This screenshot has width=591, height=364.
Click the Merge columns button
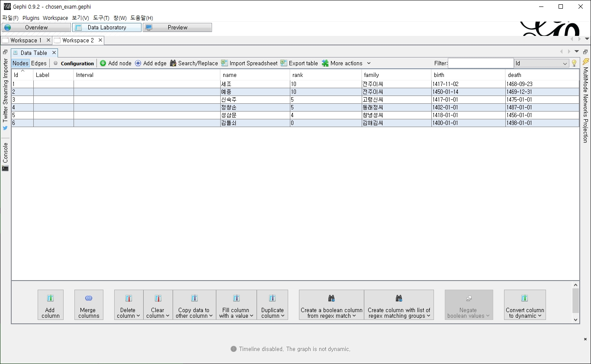[89, 305]
